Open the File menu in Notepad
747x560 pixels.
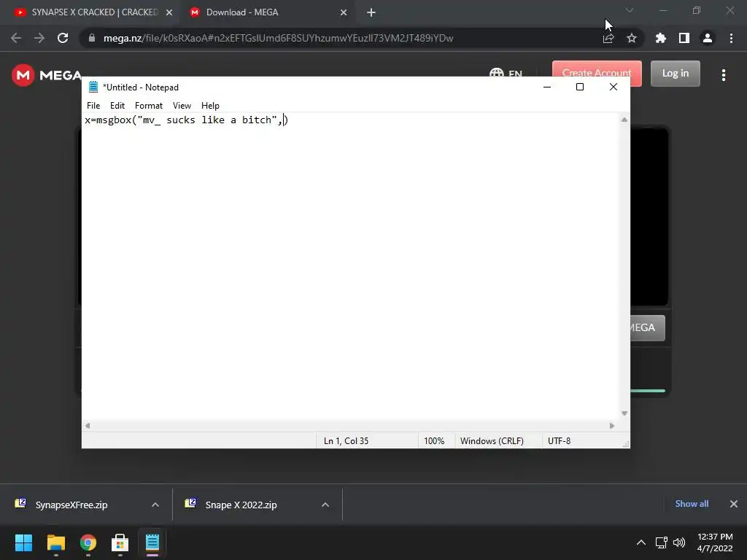tap(93, 106)
